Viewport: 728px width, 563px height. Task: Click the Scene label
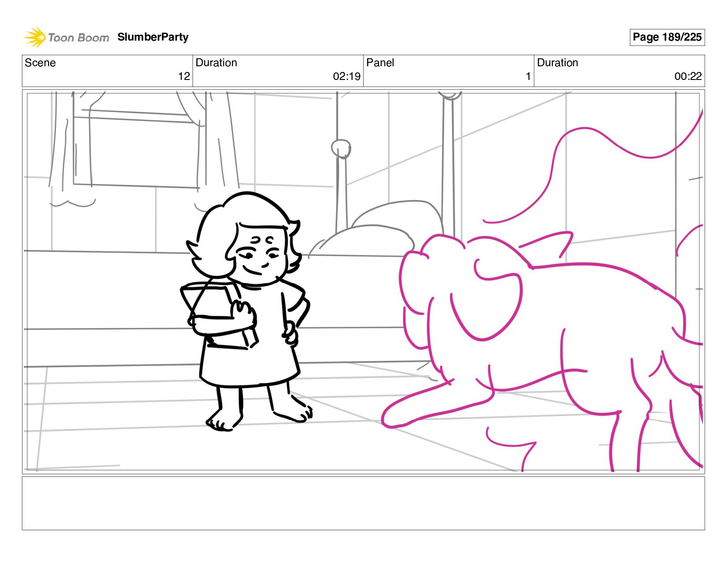click(40, 63)
